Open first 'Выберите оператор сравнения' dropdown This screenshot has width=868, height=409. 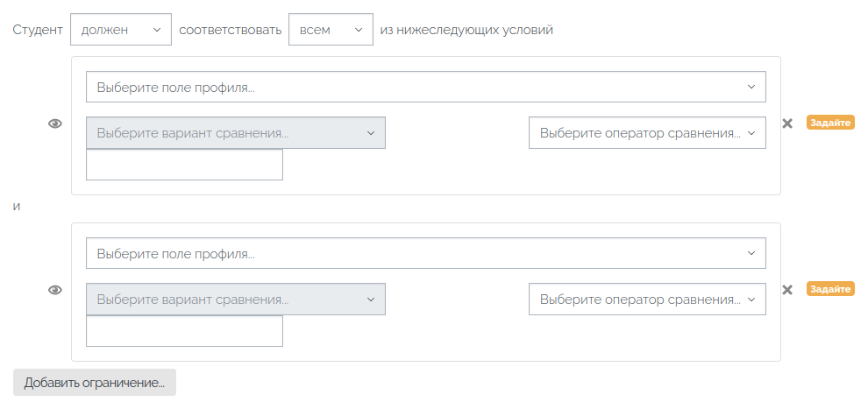click(647, 132)
